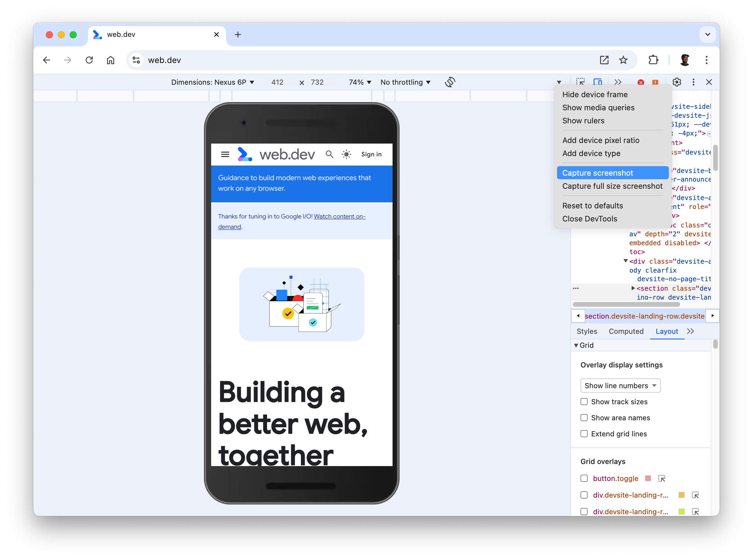The width and height of the screenshot is (753, 560).
Task: Click the inspect element icon in DevTools
Action: coord(581,82)
